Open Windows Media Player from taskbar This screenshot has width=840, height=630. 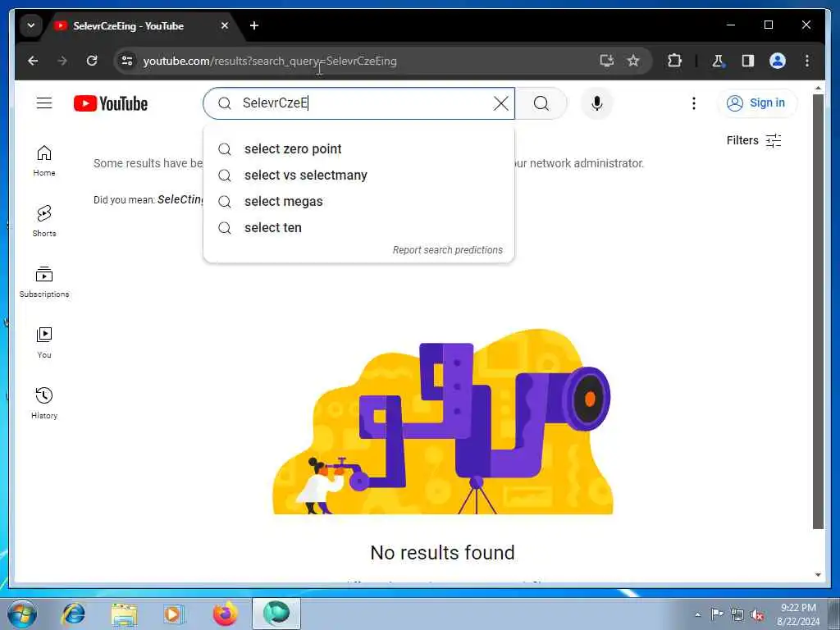pos(174,614)
